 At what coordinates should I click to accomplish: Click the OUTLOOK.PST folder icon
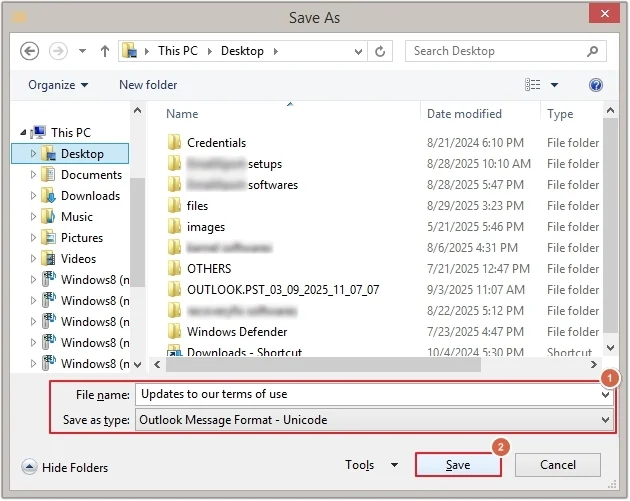pos(174,289)
